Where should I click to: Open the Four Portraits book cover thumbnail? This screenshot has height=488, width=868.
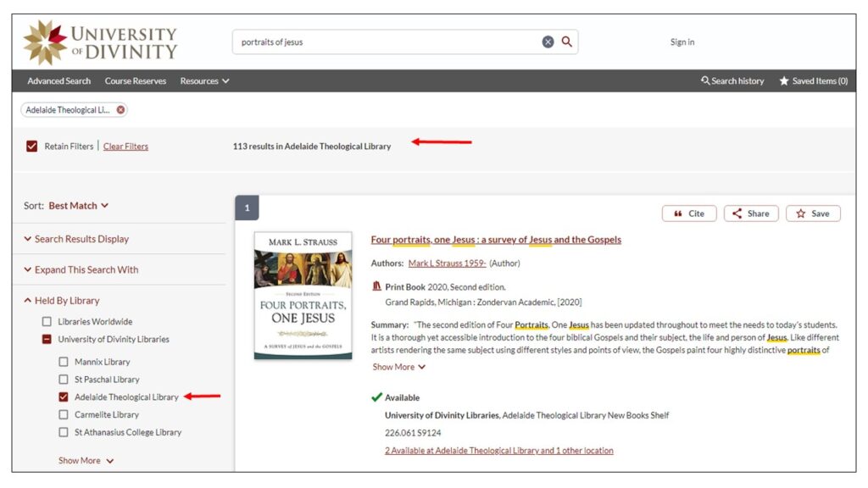click(303, 295)
